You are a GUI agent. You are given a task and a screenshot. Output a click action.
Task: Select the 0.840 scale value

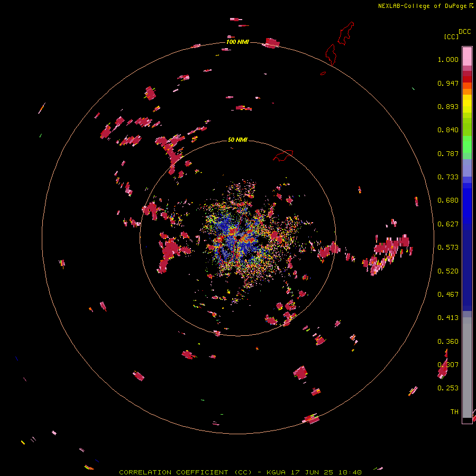point(448,130)
